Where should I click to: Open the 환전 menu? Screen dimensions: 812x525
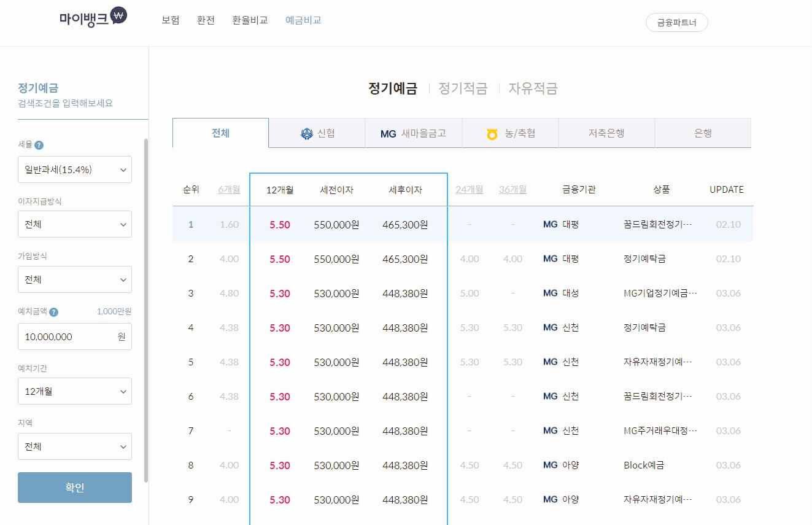(206, 20)
